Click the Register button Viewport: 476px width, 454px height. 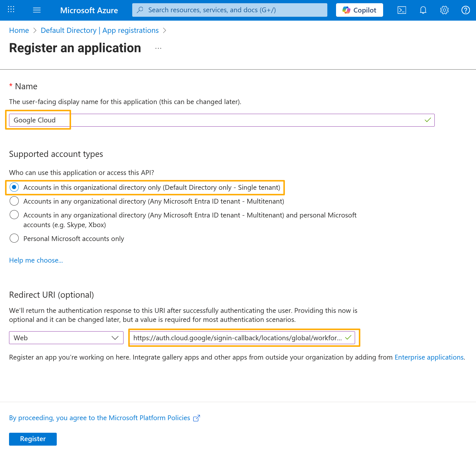[x=33, y=439]
